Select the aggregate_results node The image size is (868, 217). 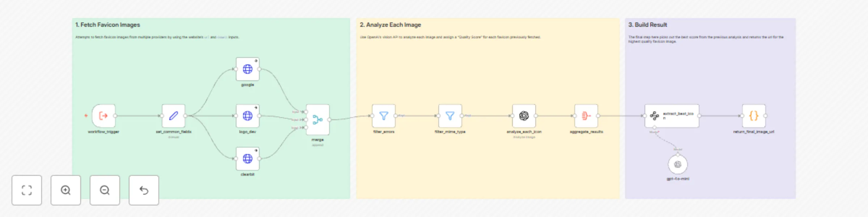[x=586, y=116]
